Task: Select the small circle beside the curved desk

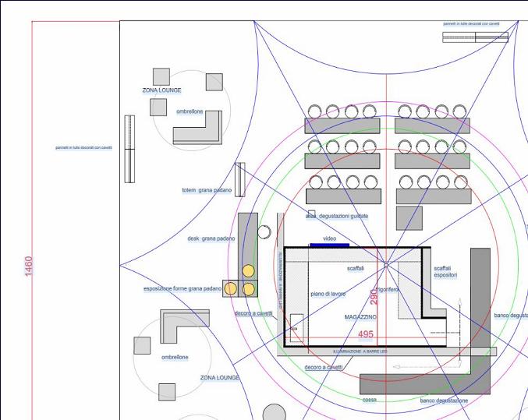Action: click(264, 232)
